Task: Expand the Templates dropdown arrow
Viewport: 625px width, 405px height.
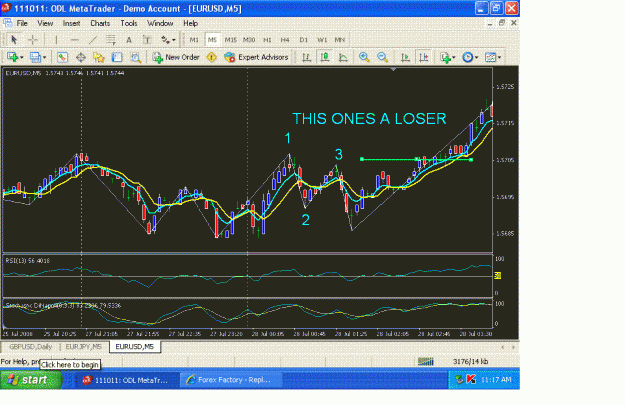Action: pos(499,58)
